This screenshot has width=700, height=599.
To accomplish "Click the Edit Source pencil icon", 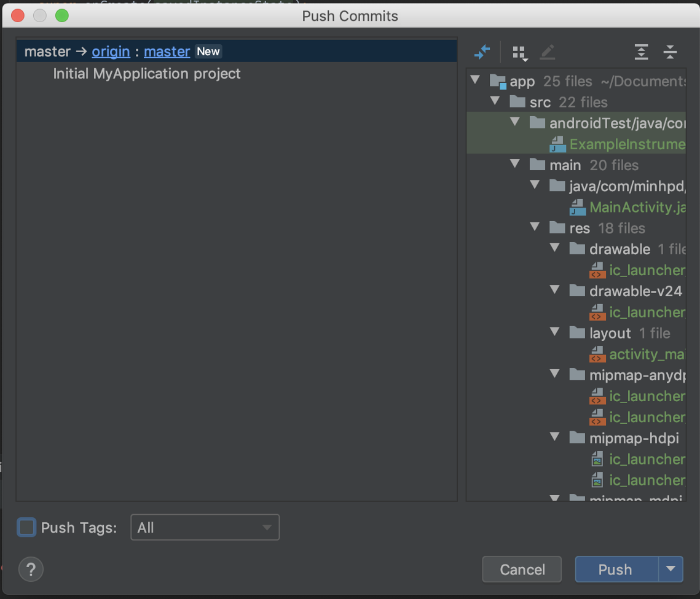I will 547,52.
